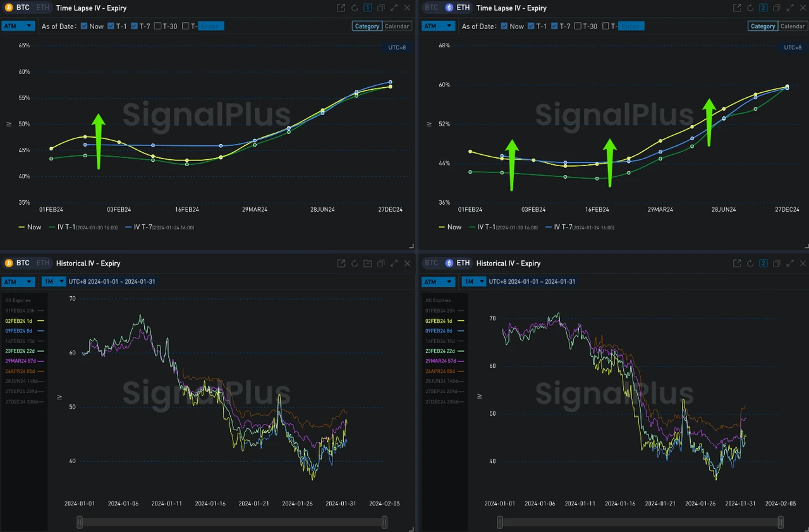
Task: Open BTC Time Lapse chart in new window
Action: pos(341,8)
